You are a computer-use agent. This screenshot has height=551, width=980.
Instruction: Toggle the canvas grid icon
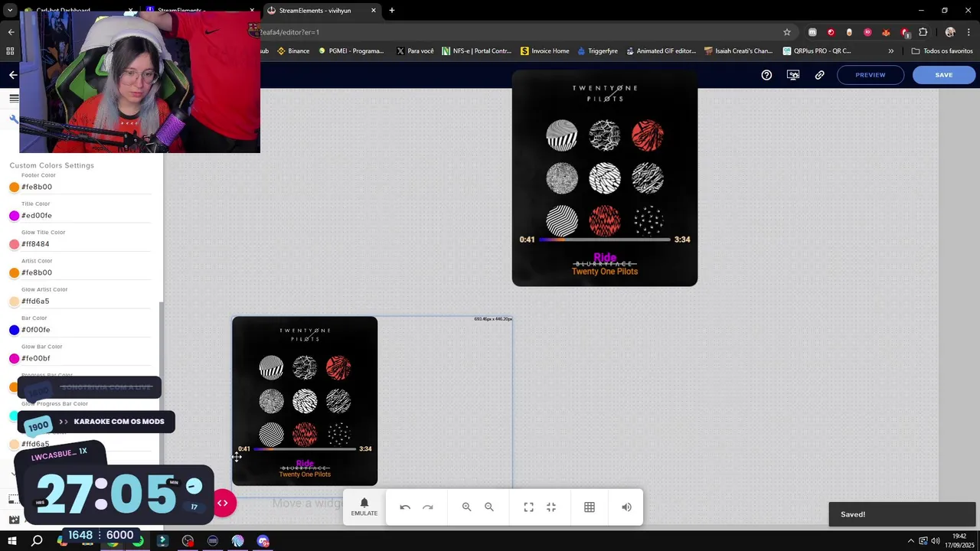(x=590, y=507)
